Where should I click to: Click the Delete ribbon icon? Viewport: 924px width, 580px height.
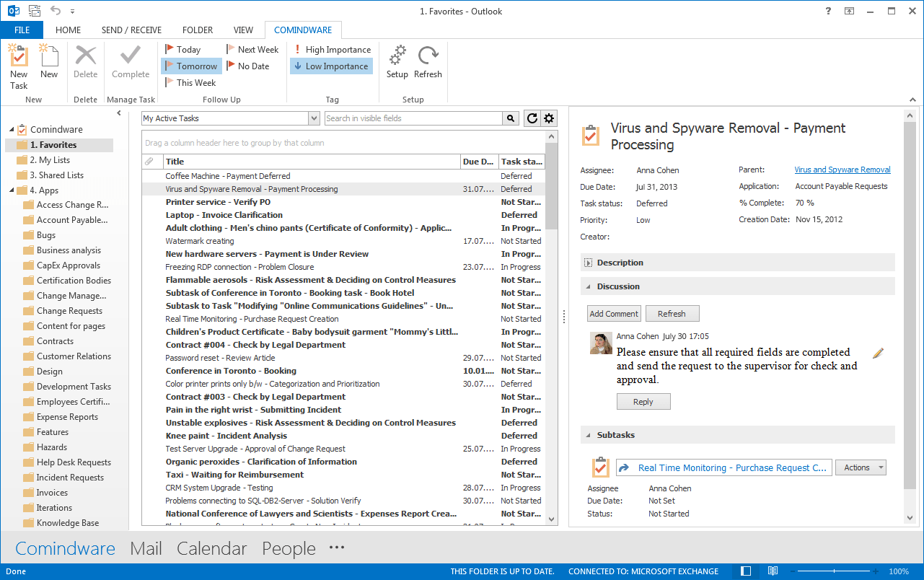click(86, 56)
